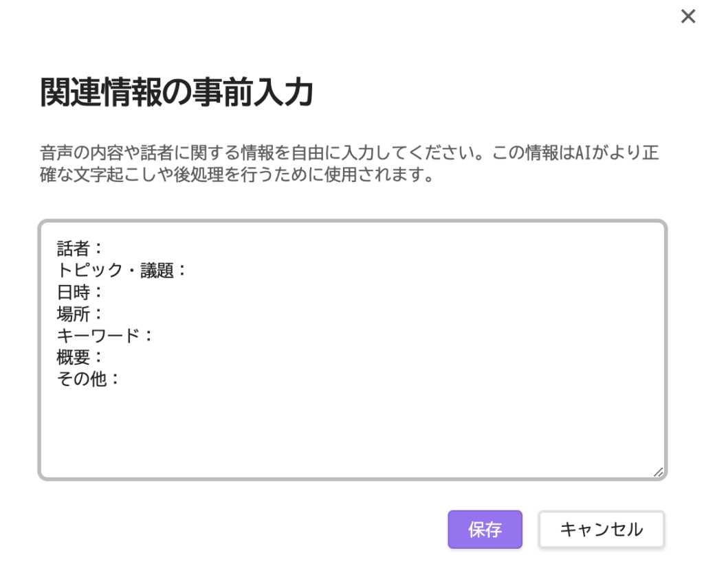Viewport: 704px width, 588px height.
Task: Place cursor on the トピック・議題： line
Action: pyautogui.click(x=121, y=270)
